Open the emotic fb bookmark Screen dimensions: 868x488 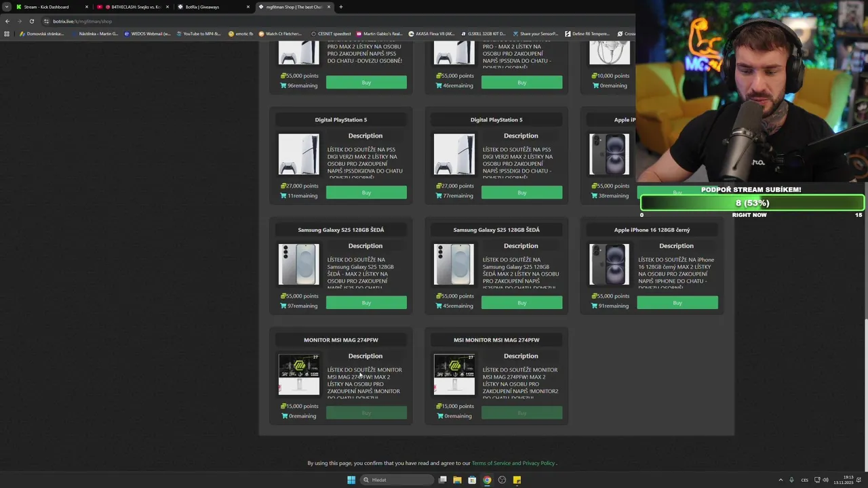pyautogui.click(x=241, y=33)
